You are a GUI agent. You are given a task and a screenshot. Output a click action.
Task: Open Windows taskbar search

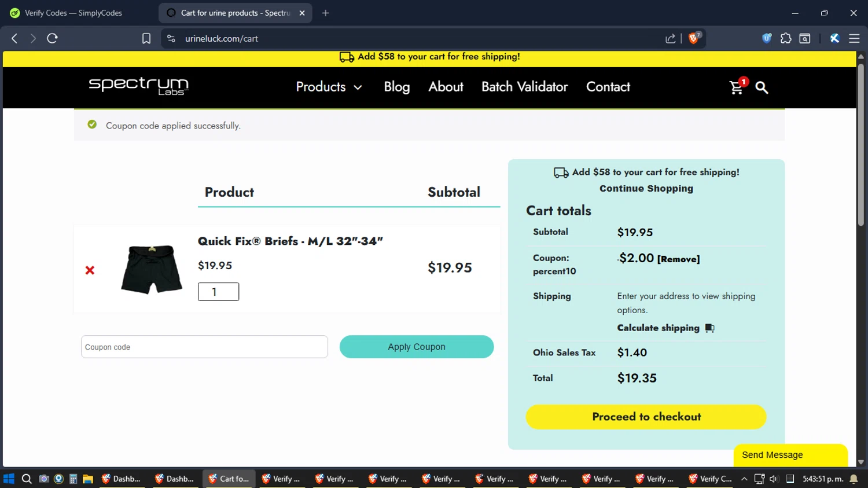pos(27,479)
